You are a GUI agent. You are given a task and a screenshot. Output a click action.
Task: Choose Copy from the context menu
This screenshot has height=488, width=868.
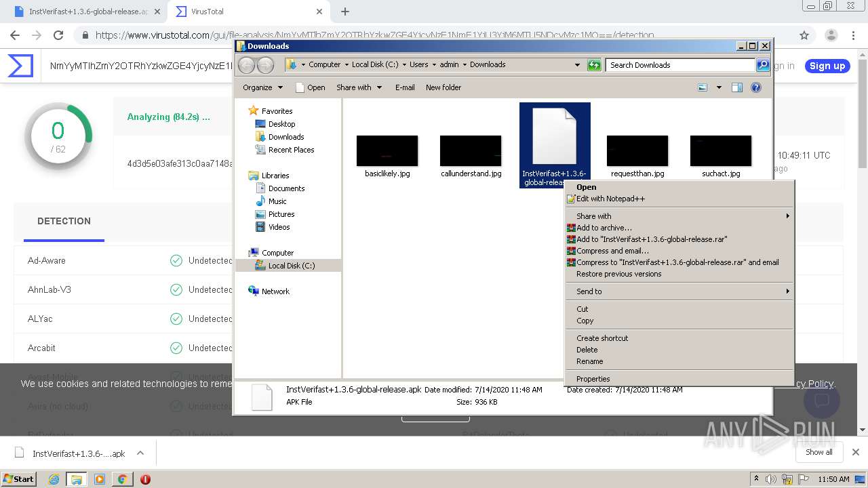[x=679, y=321]
